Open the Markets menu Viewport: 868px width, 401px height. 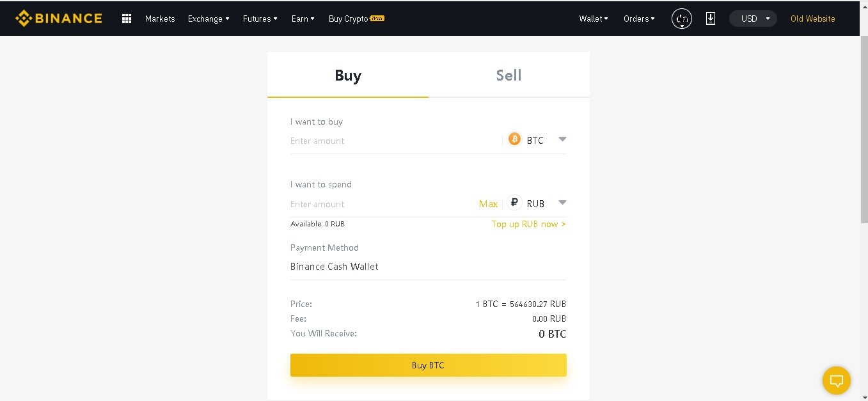pos(160,19)
